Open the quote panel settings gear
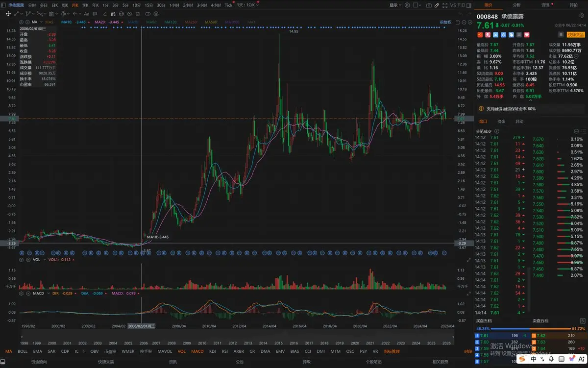Screen dimensions: 588x368 [x=581, y=16]
